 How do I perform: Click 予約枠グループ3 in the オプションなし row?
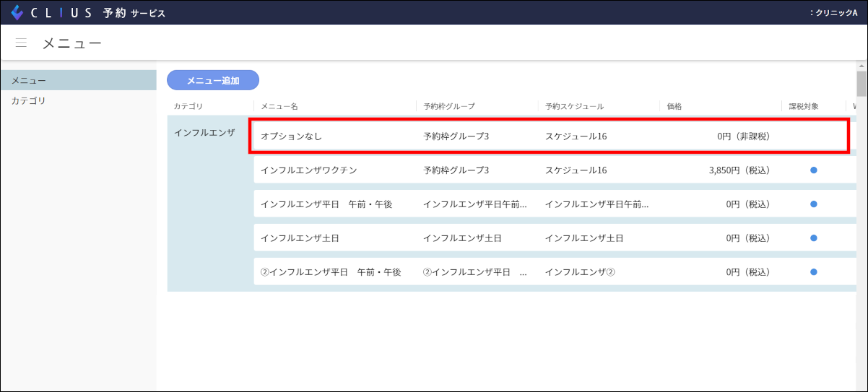pyautogui.click(x=456, y=136)
